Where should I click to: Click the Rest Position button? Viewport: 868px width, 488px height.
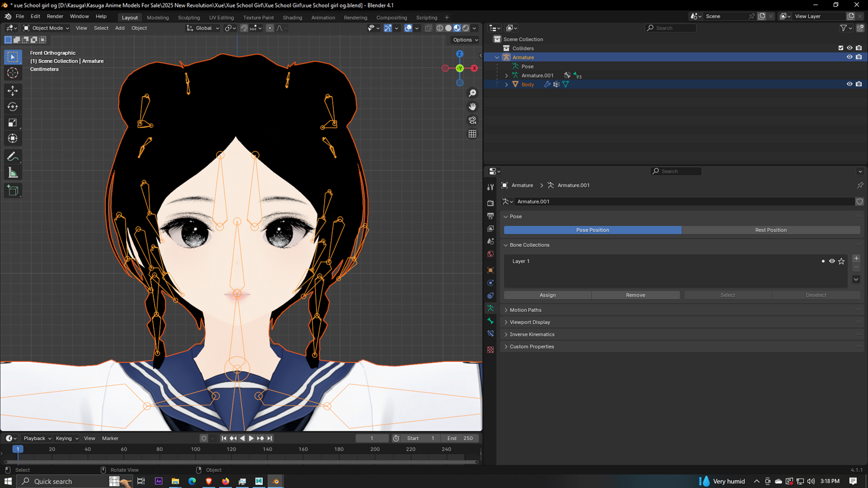[x=770, y=230]
